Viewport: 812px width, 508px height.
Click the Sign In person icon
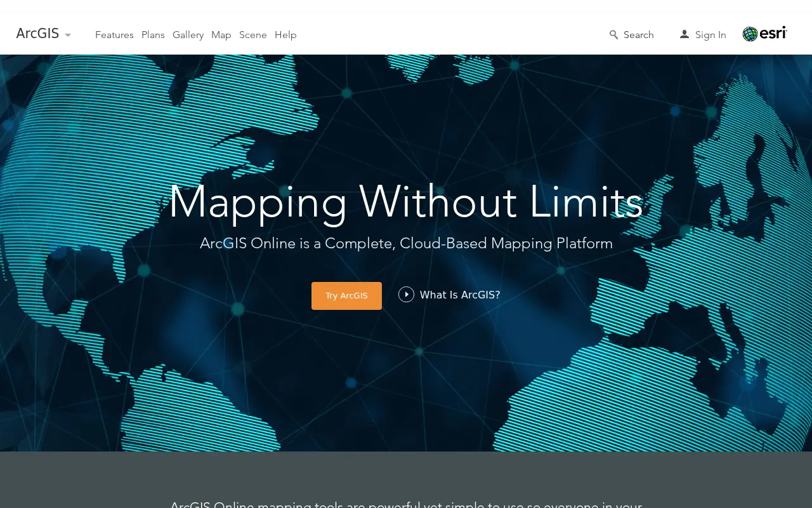684,34
